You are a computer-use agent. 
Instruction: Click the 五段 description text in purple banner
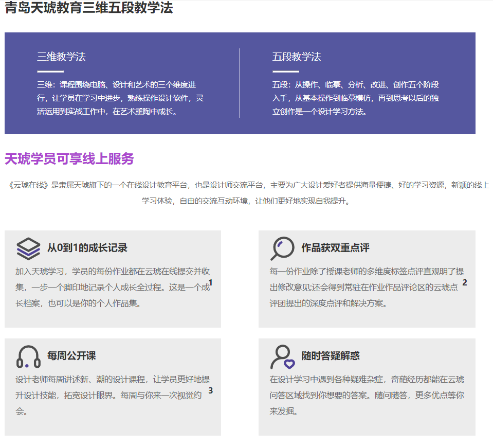355,98
